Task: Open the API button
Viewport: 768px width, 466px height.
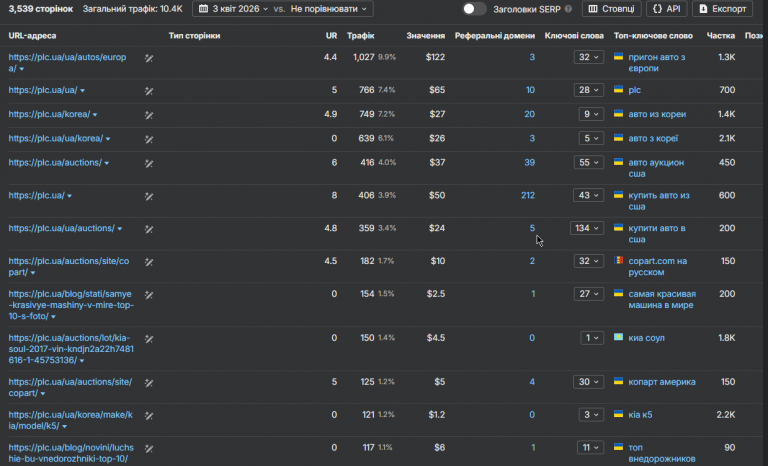Action: pyautogui.click(x=666, y=9)
